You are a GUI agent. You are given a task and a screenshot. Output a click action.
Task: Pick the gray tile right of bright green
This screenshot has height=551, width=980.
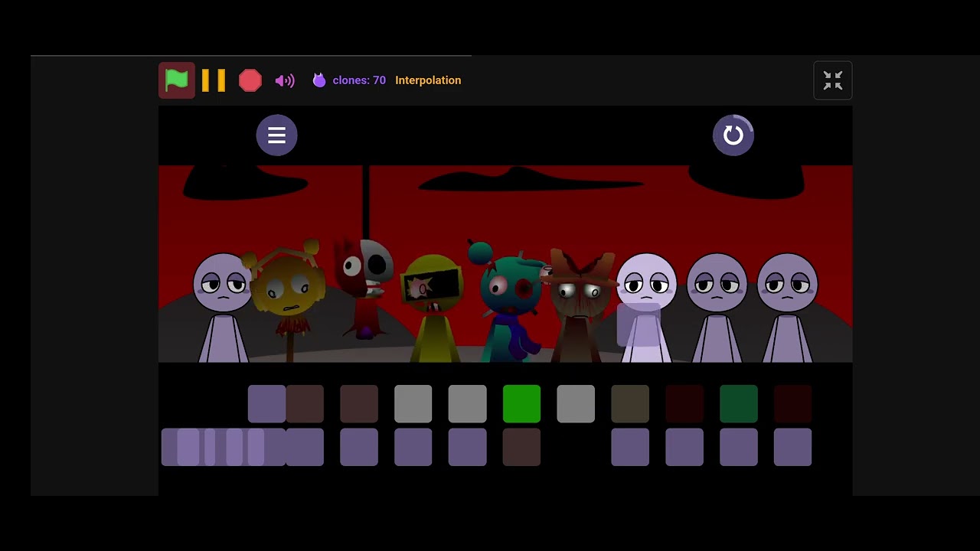[x=576, y=404]
